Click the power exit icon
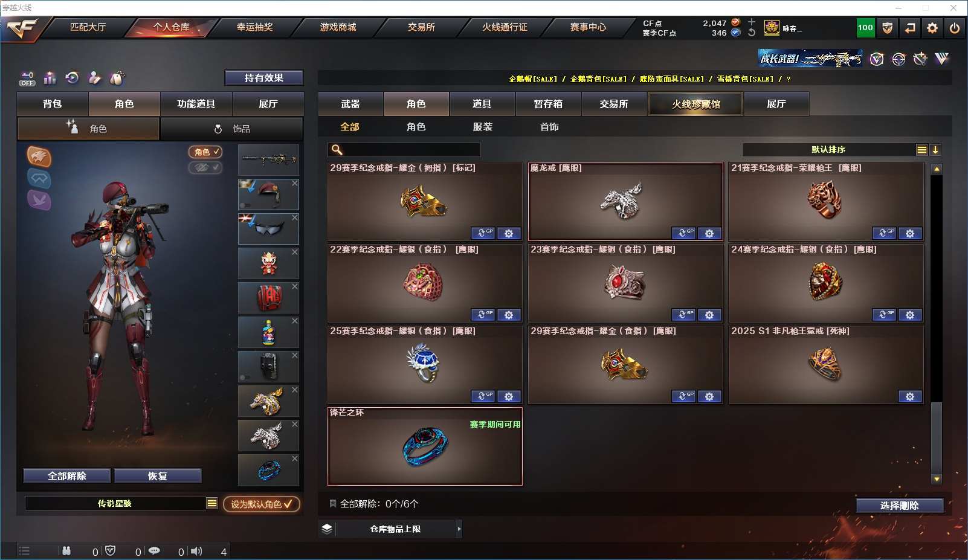Viewport: 968px width, 560px height. [x=955, y=28]
